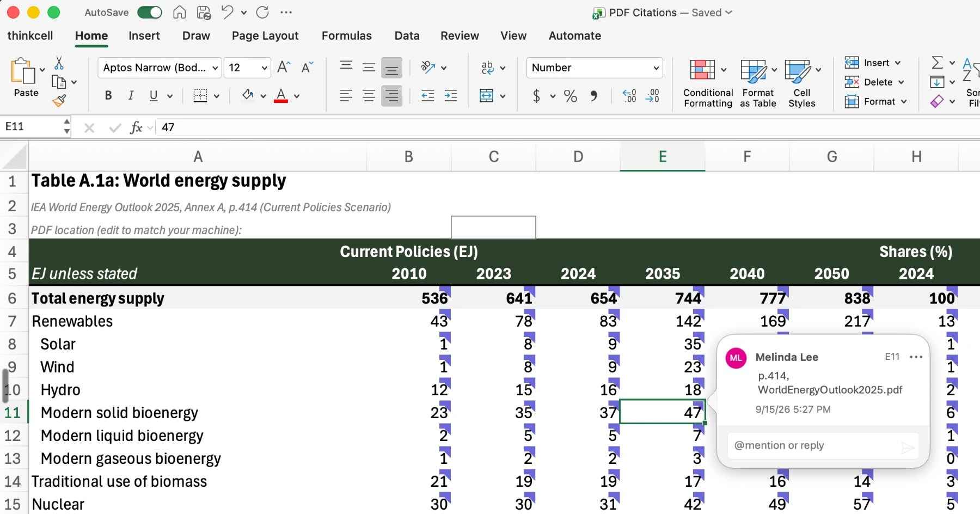Click the Wrap Text icon
The width and height of the screenshot is (980, 514).
(x=487, y=68)
